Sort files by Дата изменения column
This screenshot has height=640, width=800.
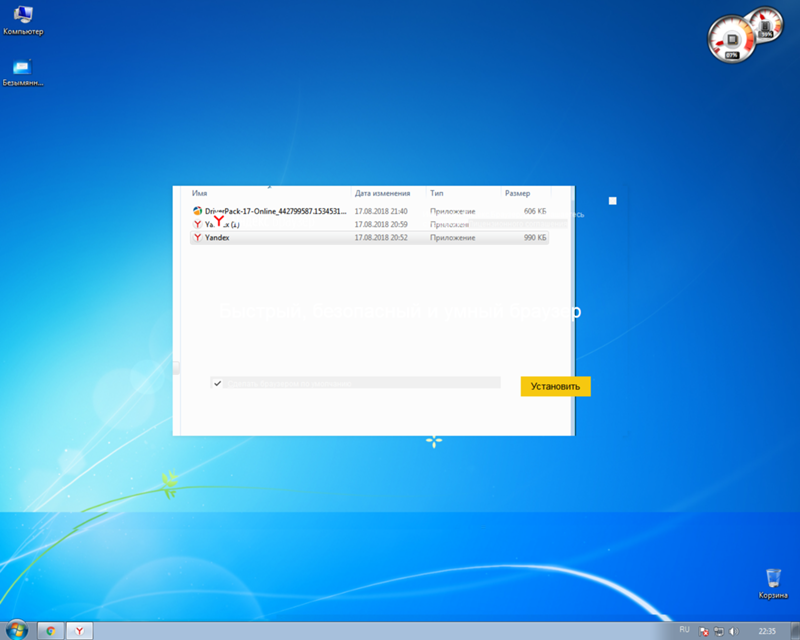coord(383,193)
